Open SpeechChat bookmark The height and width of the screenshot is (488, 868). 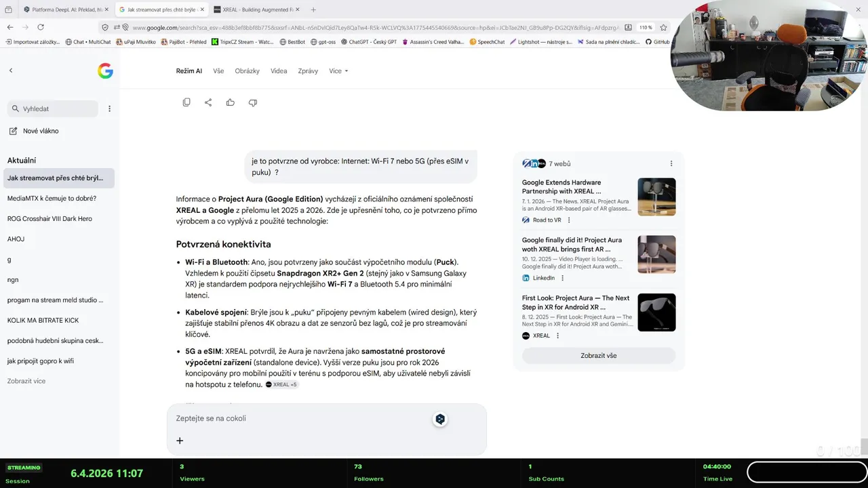(x=487, y=41)
